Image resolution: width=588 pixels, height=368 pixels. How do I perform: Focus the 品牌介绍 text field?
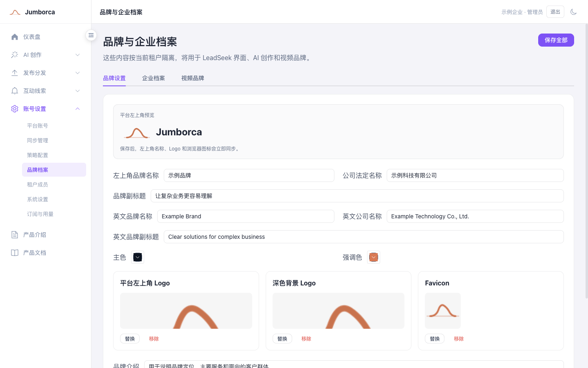pos(354,364)
